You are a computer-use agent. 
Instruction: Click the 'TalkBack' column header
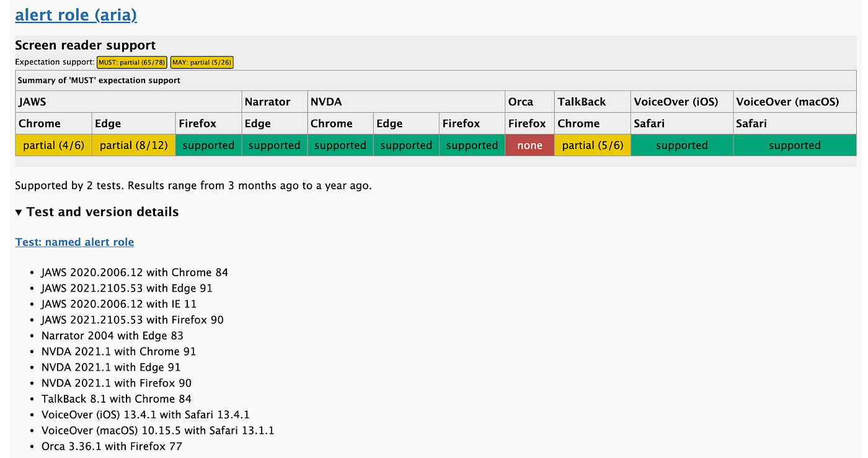pos(592,102)
